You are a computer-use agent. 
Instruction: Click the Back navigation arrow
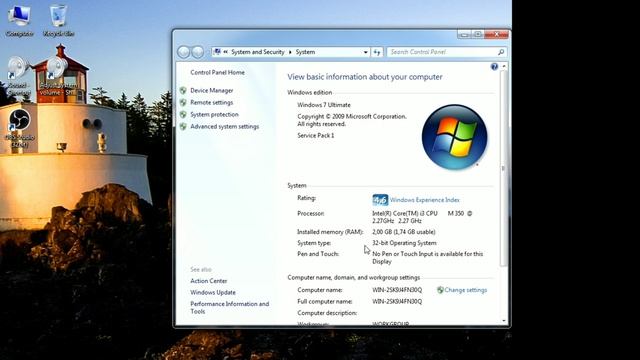(x=184, y=52)
